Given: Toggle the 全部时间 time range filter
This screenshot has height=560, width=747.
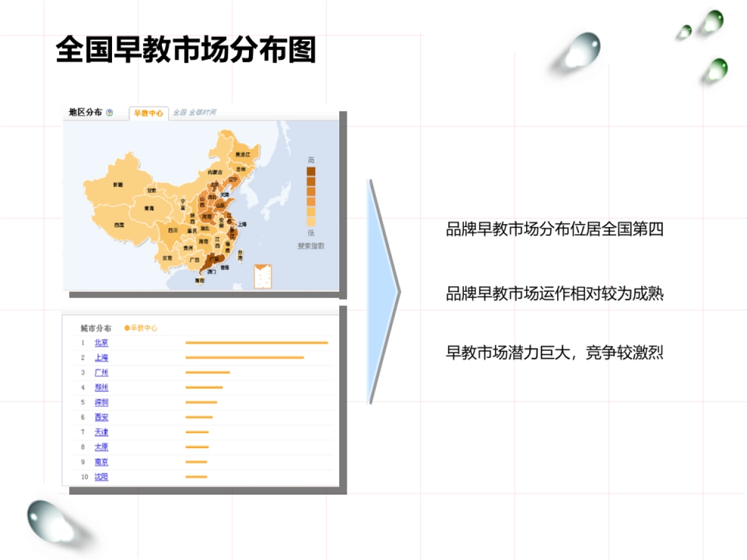Looking at the screenshot, I should [x=203, y=113].
